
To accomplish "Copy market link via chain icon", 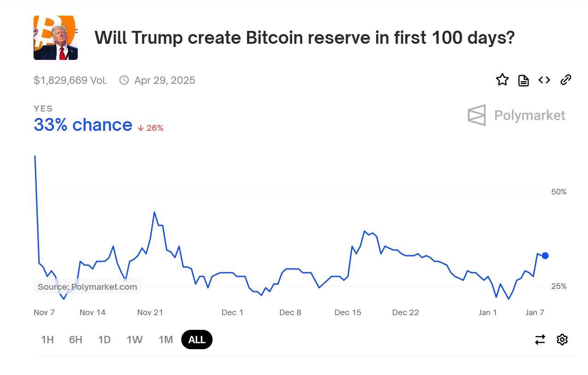I will [566, 80].
